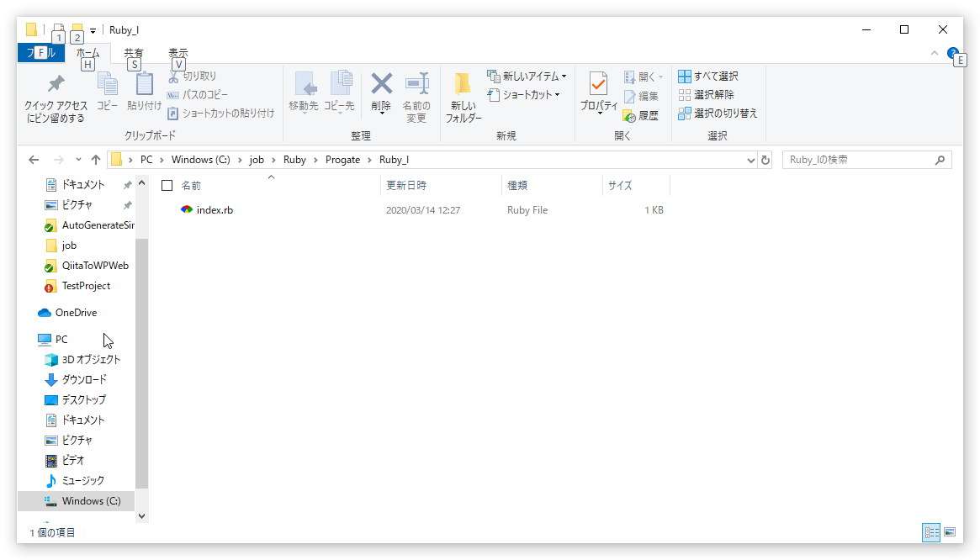
Task: Click Copy path (パスのコピー)
Action: (x=198, y=95)
